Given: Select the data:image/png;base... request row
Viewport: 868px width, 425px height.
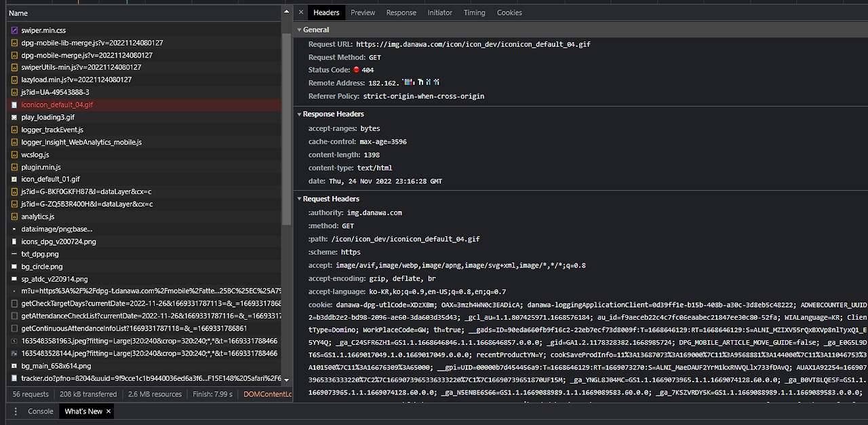Looking at the screenshot, I should tap(143, 229).
